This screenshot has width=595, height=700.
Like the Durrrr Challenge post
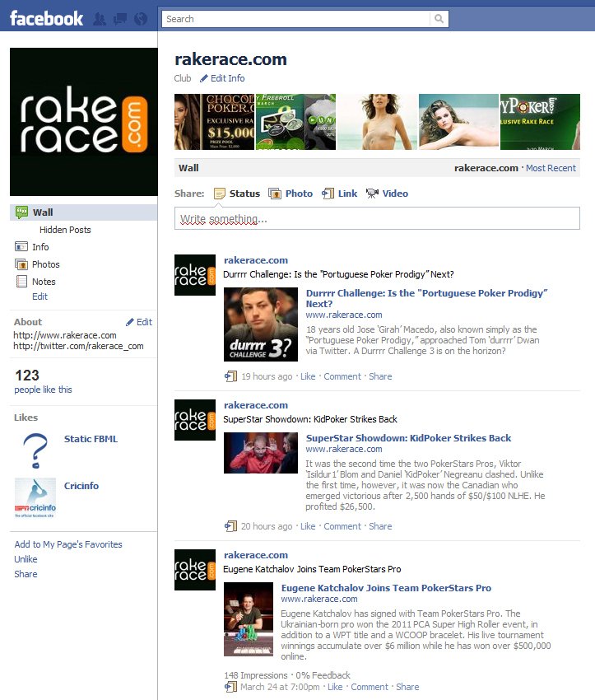pyautogui.click(x=308, y=376)
